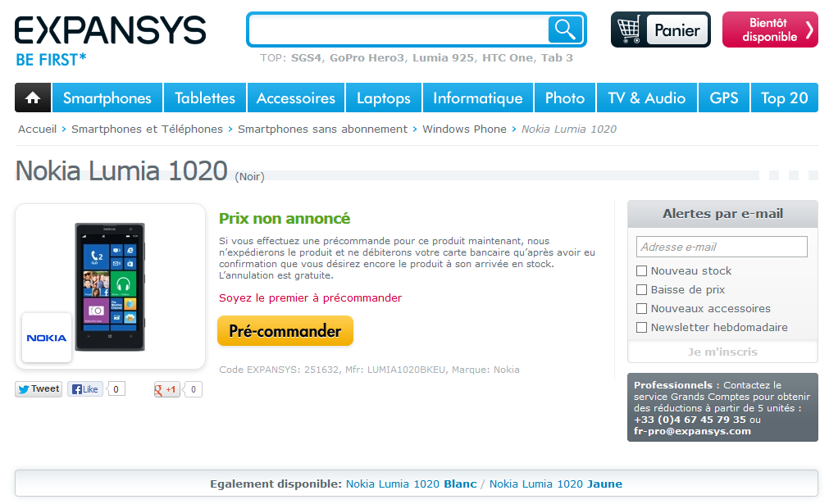Check the Nouveau stock alert box

point(641,271)
